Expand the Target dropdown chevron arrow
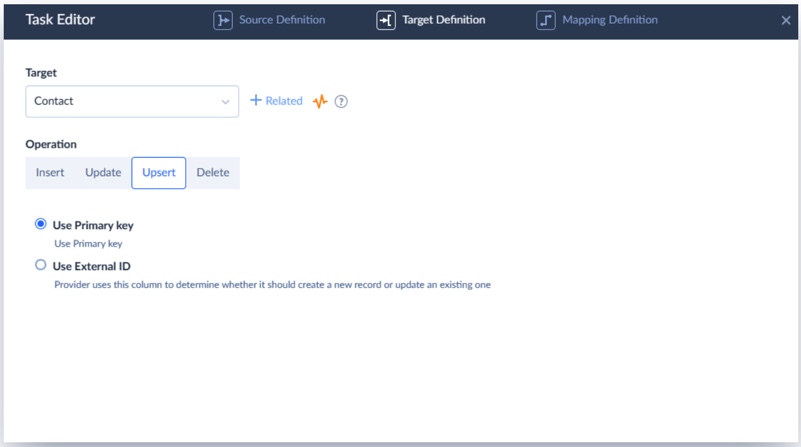Image resolution: width=801 pixels, height=447 pixels. (x=225, y=102)
